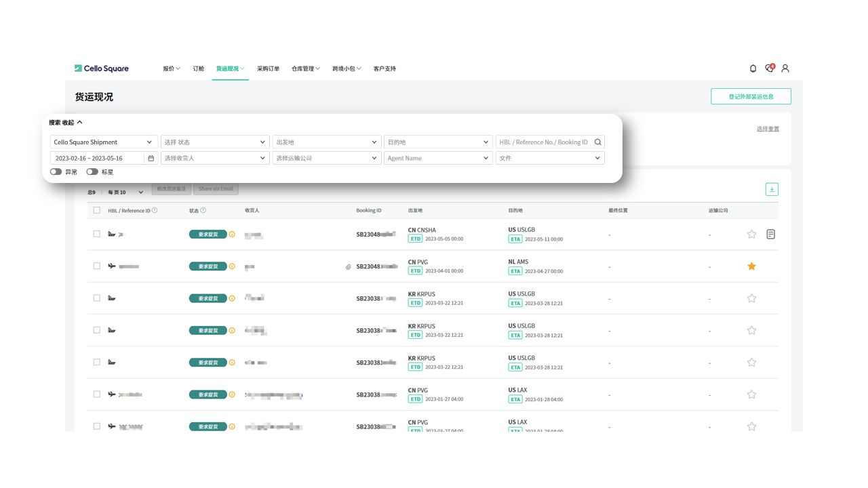868x488 pixels.
Task: Check the select-all checkbox in table header
Action: coord(97,211)
